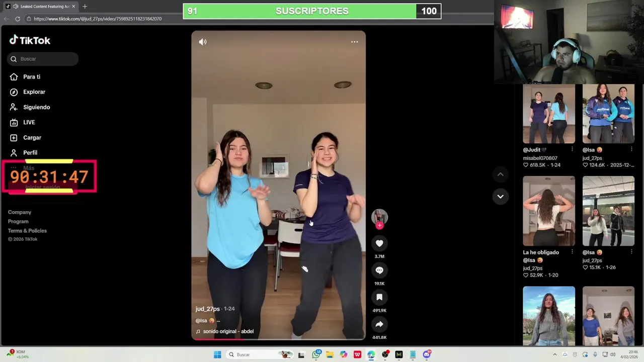Open the @Judit video thumbnail by misabel070807
Image resolution: width=644 pixels, height=362 pixels.
[549, 114]
